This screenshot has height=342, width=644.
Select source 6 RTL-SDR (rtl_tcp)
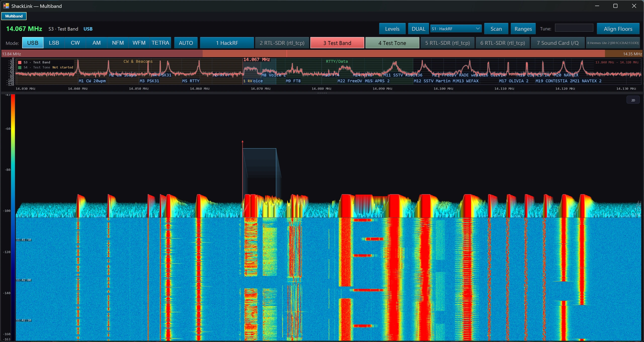point(503,43)
